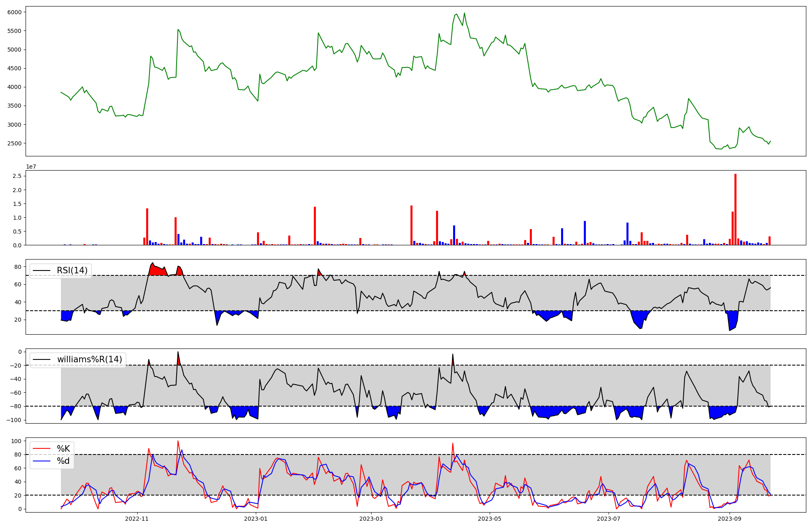Click the 6000 price axis label
This screenshot has height=528, width=812.
(14, 12)
